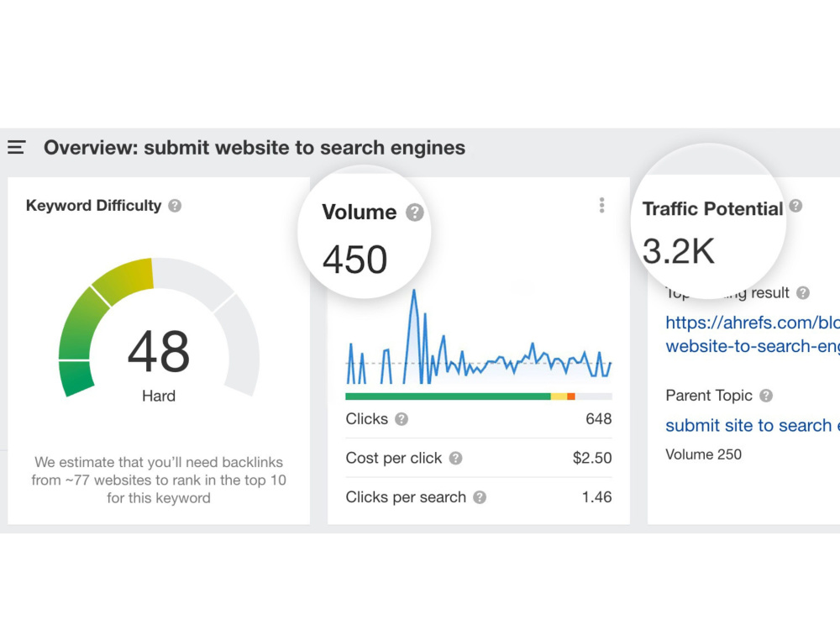840x630 pixels.
Task: Click the Volume 250 text under Parent Topic
Action: coord(703,454)
